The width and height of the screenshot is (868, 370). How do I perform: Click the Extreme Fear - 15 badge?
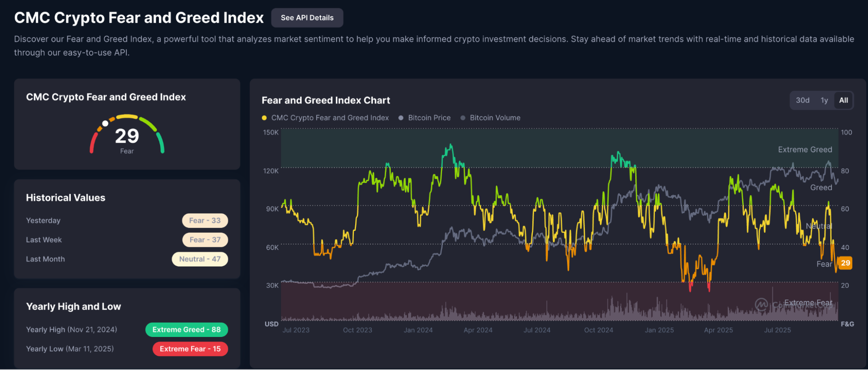pyautogui.click(x=190, y=349)
